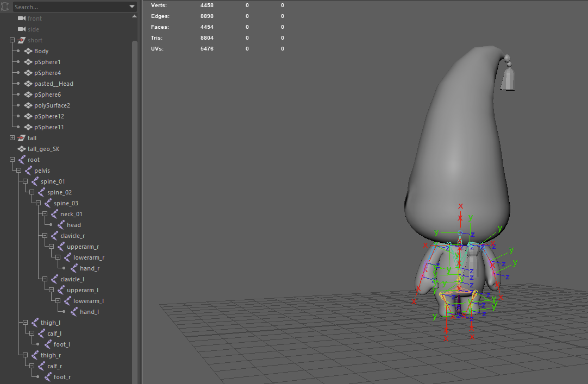The image size is (588, 384).
Task: Click the tall group icon
Action: tap(21, 138)
